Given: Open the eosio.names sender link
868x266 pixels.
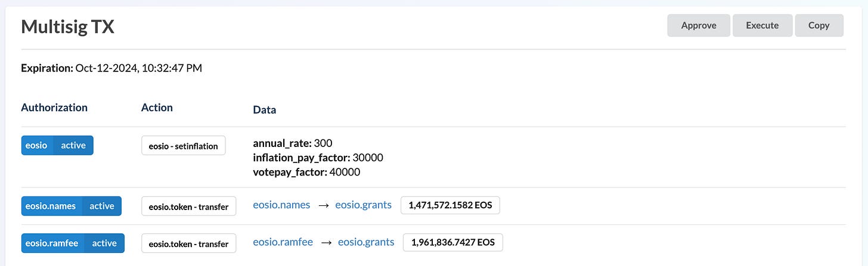Looking at the screenshot, I should 281,205.
